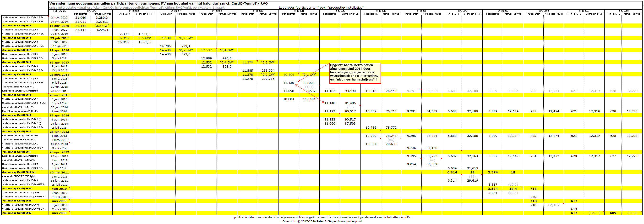Image resolution: width=644 pixels, height=224 pixels.
Task: Select the value 118,553
Action: pyautogui.click(x=309, y=83)
